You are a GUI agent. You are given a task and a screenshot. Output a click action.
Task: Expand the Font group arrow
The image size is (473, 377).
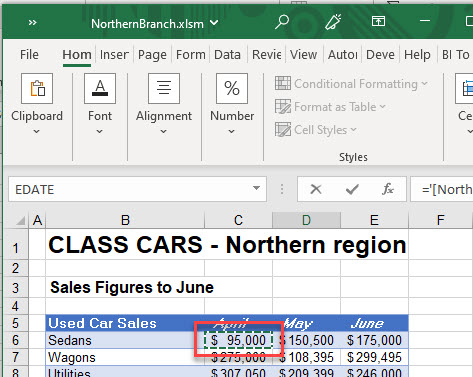point(99,132)
